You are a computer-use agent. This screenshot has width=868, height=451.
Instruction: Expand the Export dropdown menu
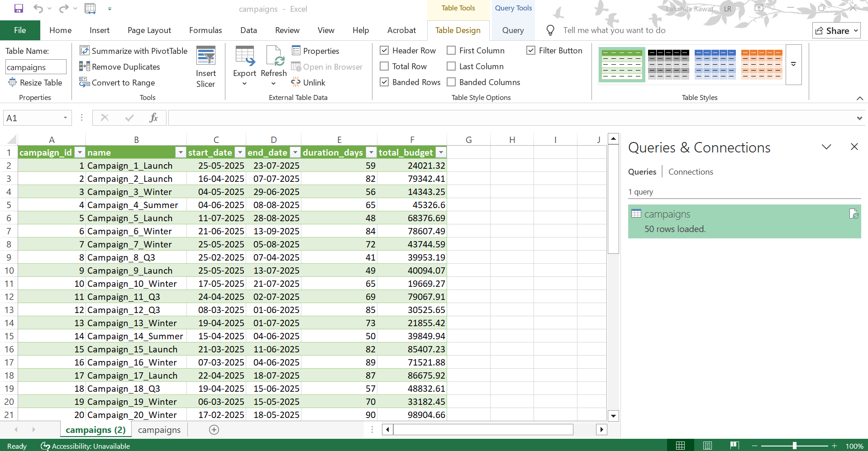pos(244,84)
